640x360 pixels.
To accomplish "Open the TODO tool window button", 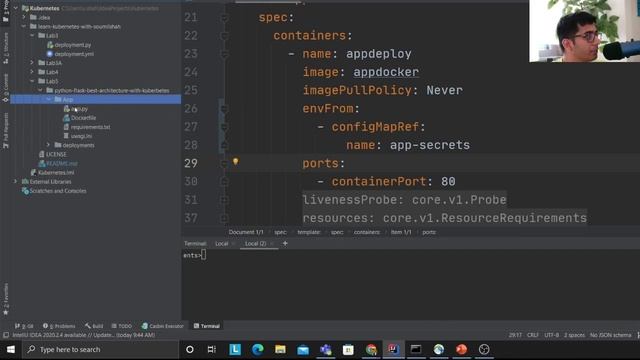I will [x=122, y=326].
